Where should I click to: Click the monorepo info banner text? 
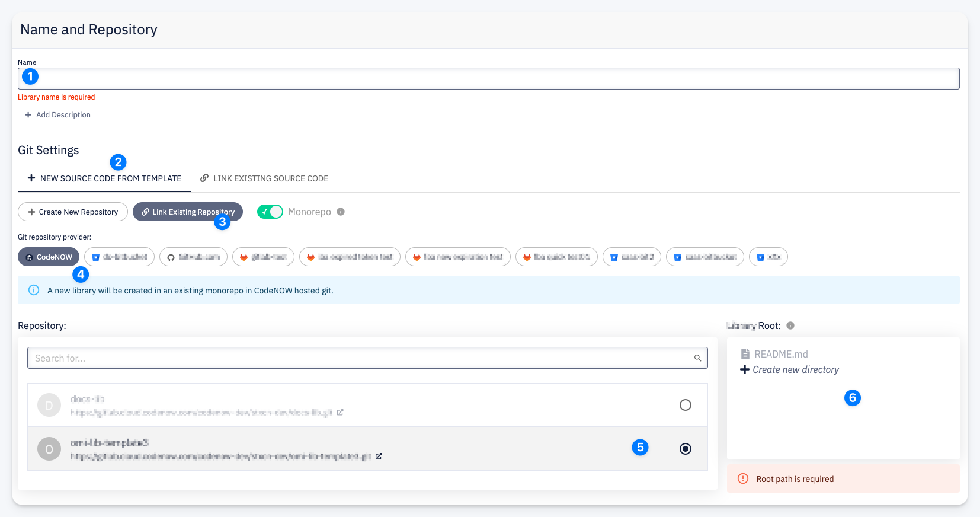click(190, 291)
